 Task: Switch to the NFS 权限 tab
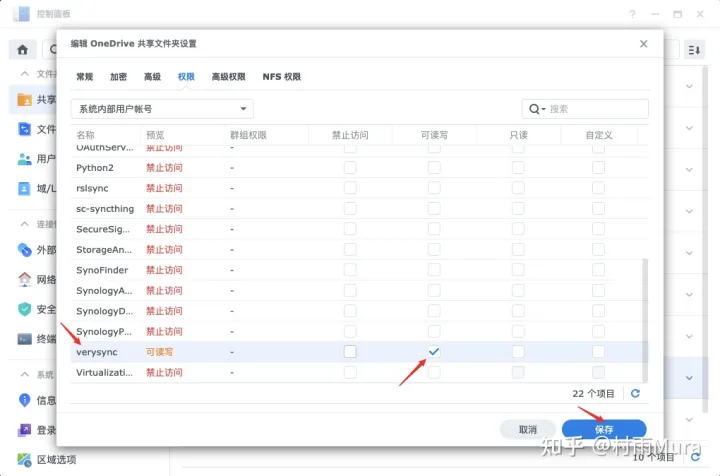pos(281,77)
